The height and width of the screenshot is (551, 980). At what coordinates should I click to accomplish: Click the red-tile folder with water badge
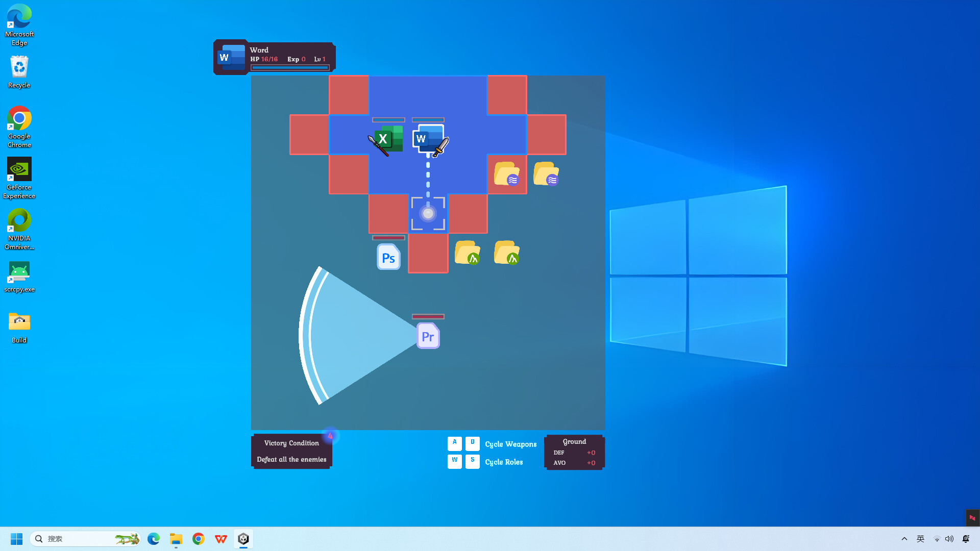(x=507, y=174)
